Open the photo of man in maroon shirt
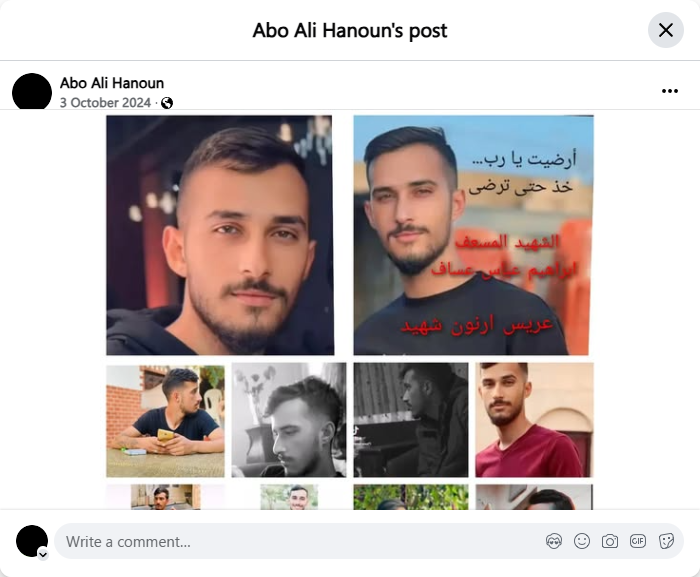The image size is (700, 577). [534, 420]
